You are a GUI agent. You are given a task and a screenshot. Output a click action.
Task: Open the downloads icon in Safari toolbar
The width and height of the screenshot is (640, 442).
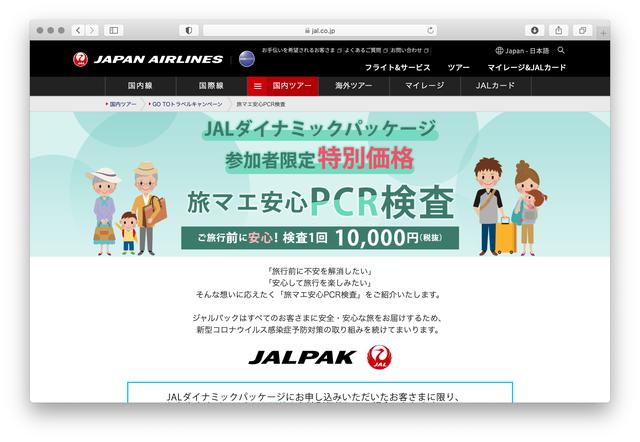(535, 30)
